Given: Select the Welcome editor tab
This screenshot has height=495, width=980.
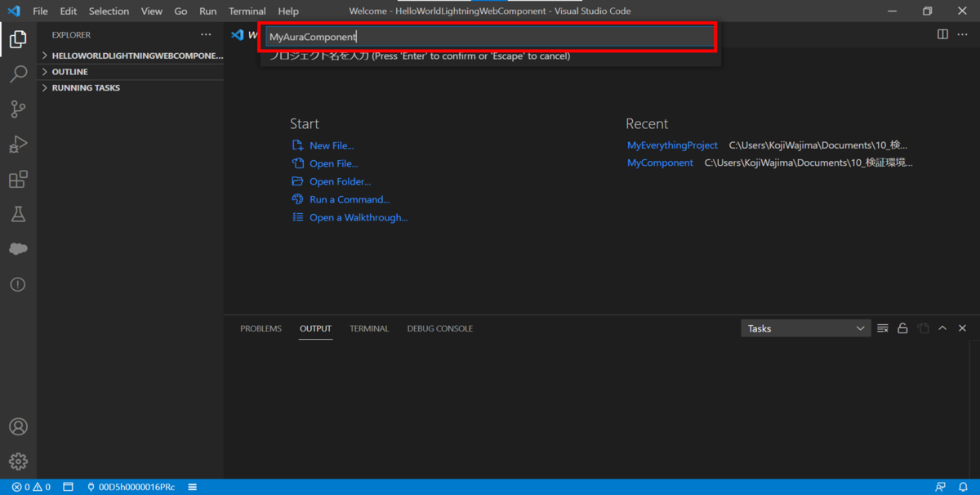Looking at the screenshot, I should (245, 35).
